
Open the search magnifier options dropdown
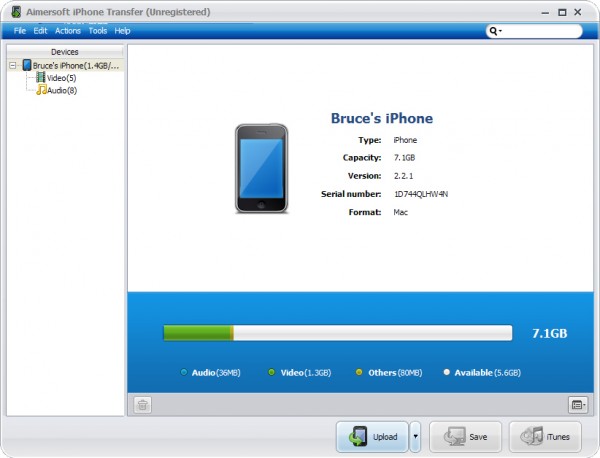click(x=496, y=31)
